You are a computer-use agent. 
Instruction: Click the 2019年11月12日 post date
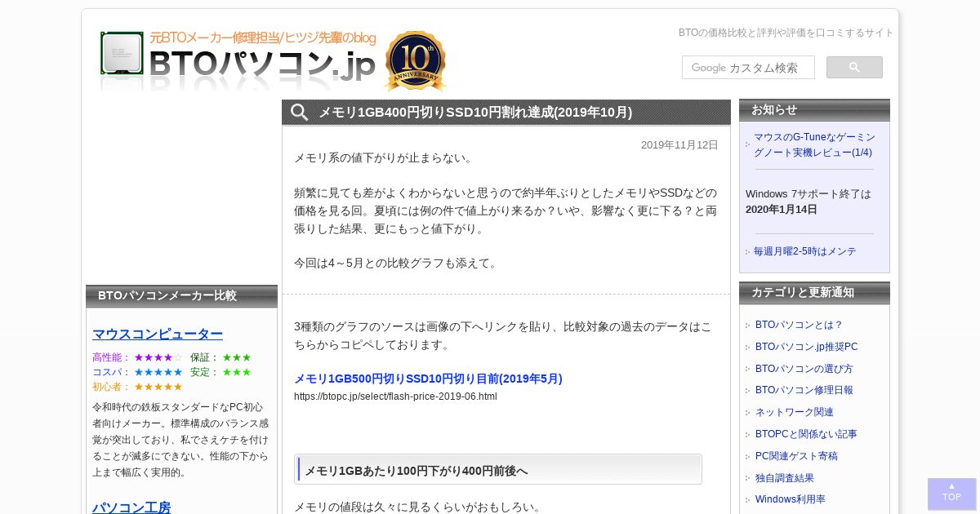[679, 145]
